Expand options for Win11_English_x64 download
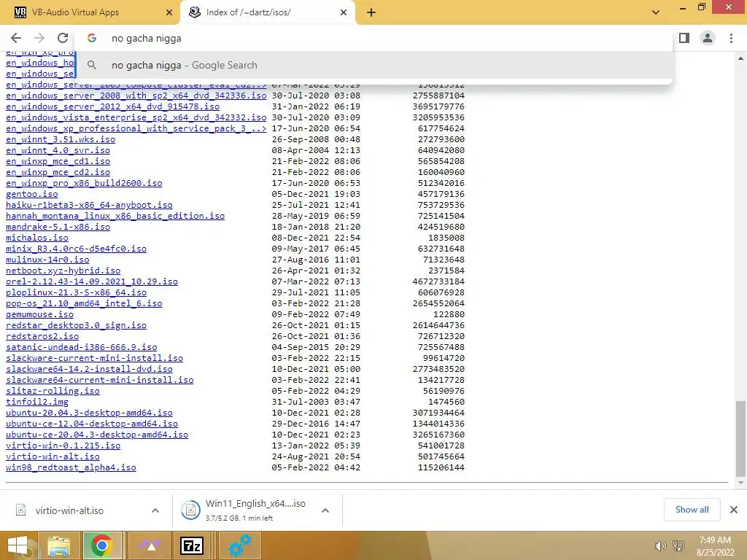Screen dimensions: 747x560 tap(325, 510)
